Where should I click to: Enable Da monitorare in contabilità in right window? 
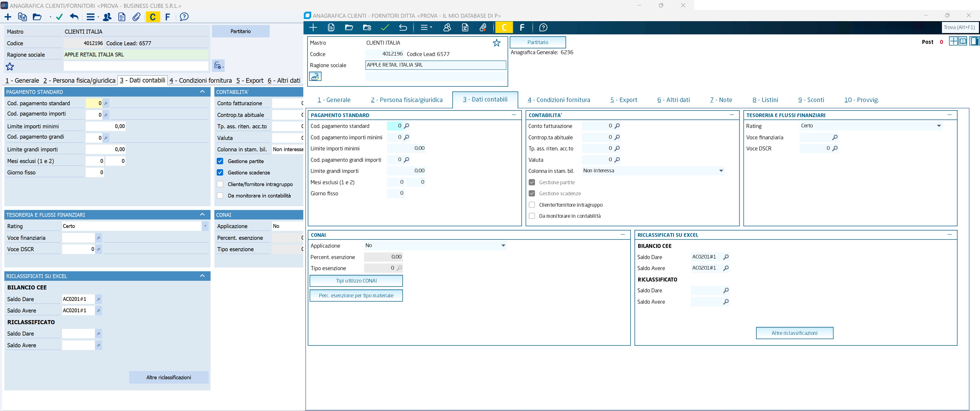click(532, 216)
